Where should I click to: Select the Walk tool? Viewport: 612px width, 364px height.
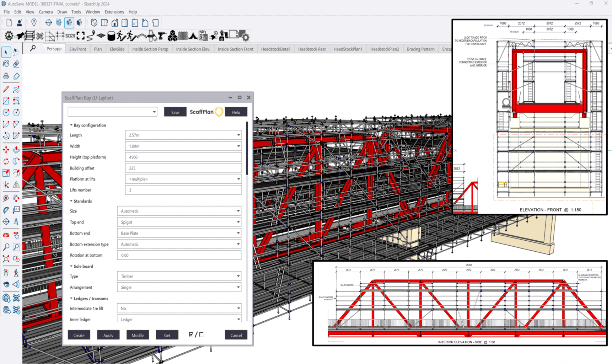(16, 273)
